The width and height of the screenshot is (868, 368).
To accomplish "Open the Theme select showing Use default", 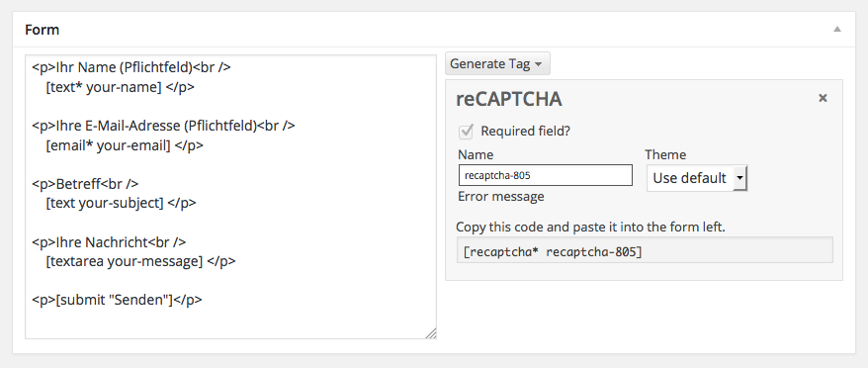I will (697, 178).
